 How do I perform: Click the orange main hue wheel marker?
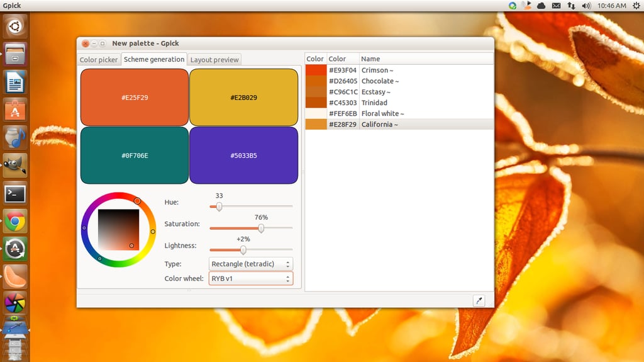pyautogui.click(x=137, y=201)
